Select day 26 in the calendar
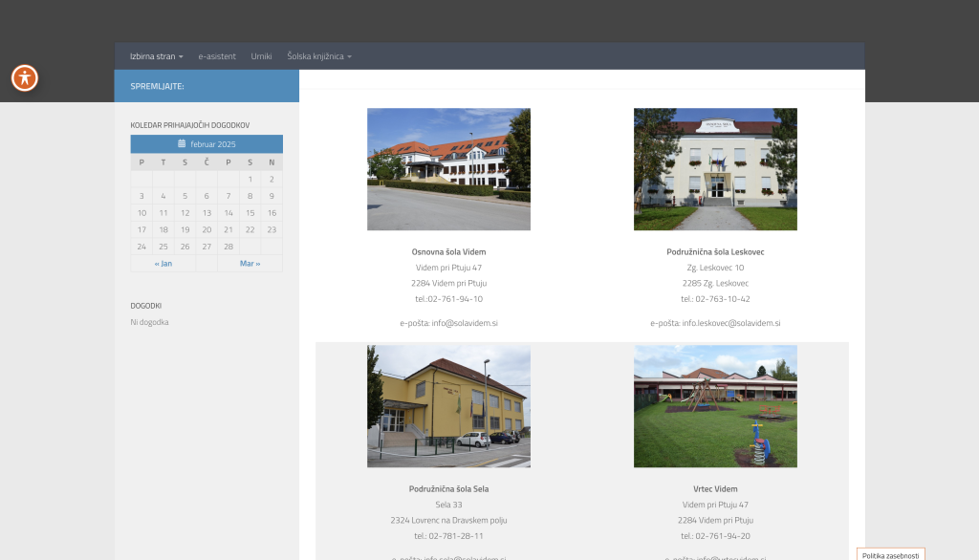 click(185, 247)
